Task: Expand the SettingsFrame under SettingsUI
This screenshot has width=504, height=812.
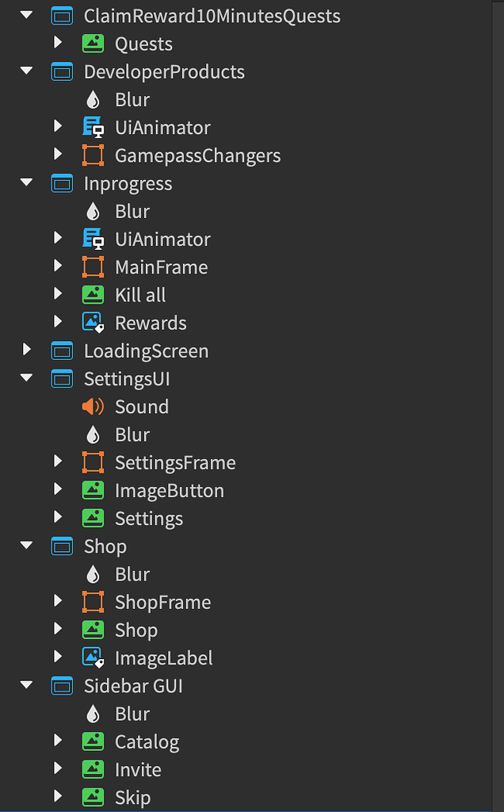Action: click(57, 462)
